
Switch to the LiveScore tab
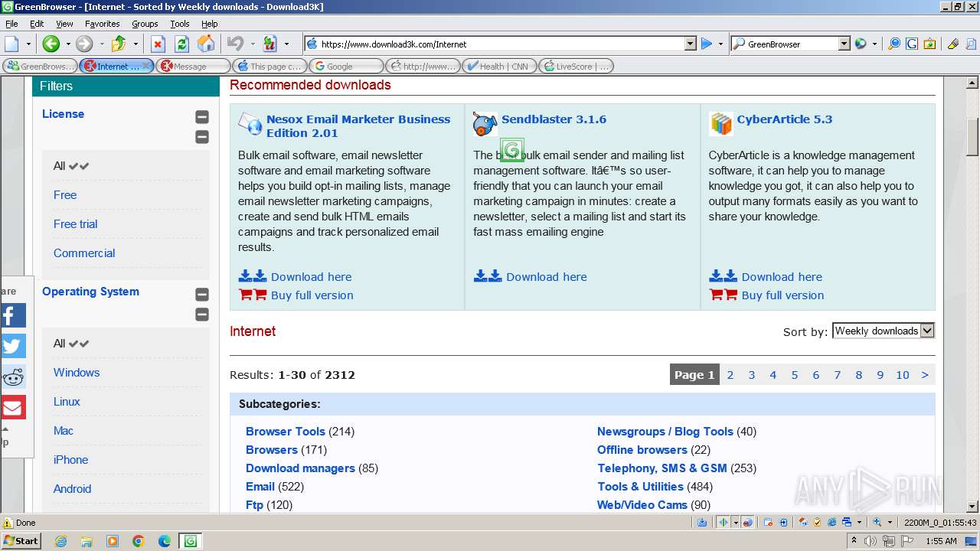tap(576, 66)
